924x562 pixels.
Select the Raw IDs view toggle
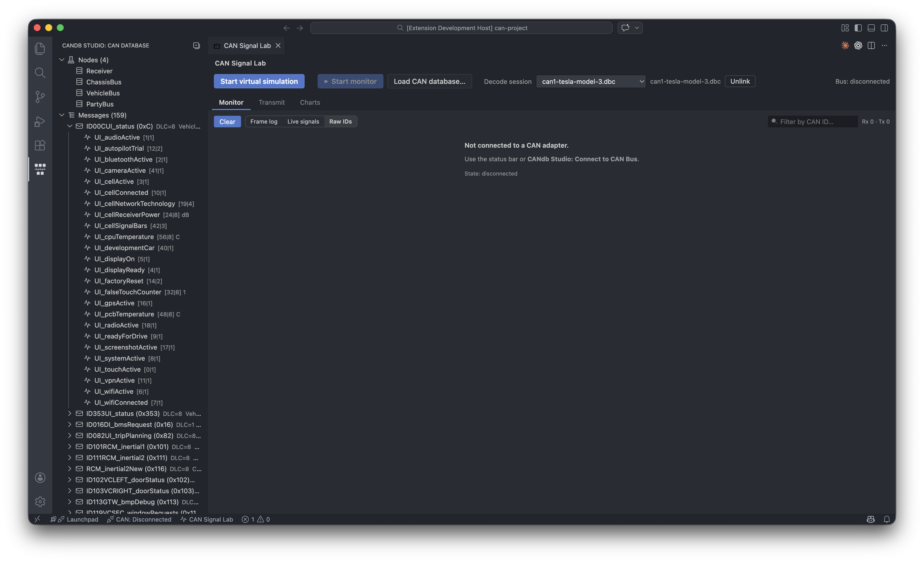point(340,122)
